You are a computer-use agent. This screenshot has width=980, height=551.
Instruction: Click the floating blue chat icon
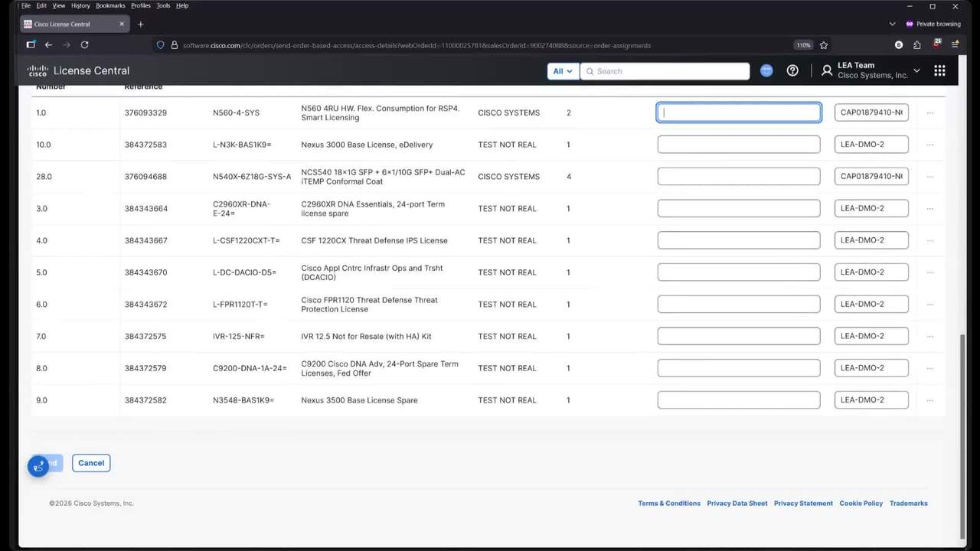[38, 466]
